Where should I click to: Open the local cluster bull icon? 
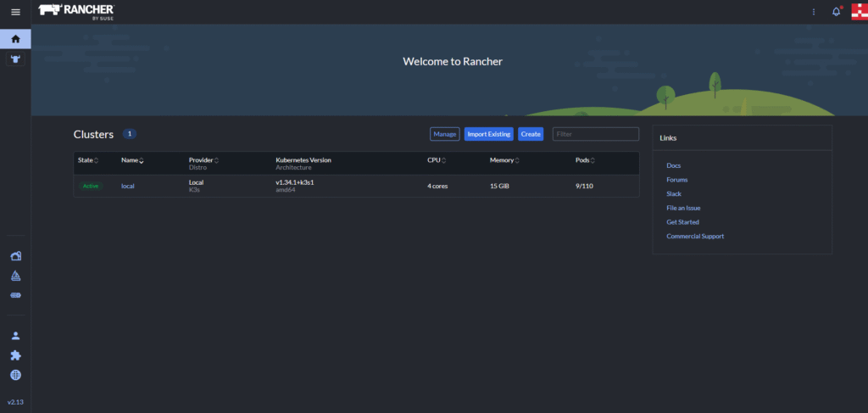pyautogui.click(x=15, y=59)
